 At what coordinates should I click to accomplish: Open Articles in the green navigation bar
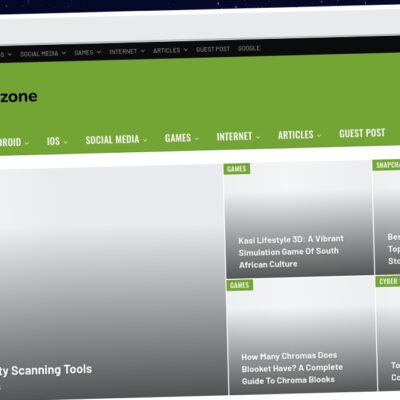(x=296, y=135)
